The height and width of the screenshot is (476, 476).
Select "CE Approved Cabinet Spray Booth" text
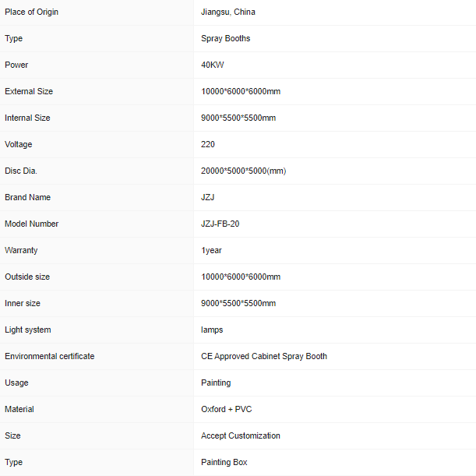pos(264,356)
